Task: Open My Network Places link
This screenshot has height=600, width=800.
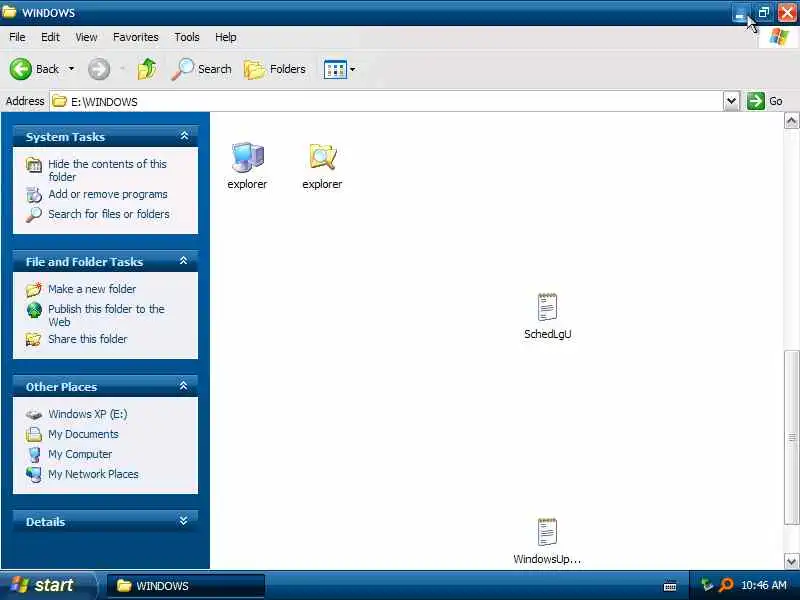Action: click(x=93, y=474)
